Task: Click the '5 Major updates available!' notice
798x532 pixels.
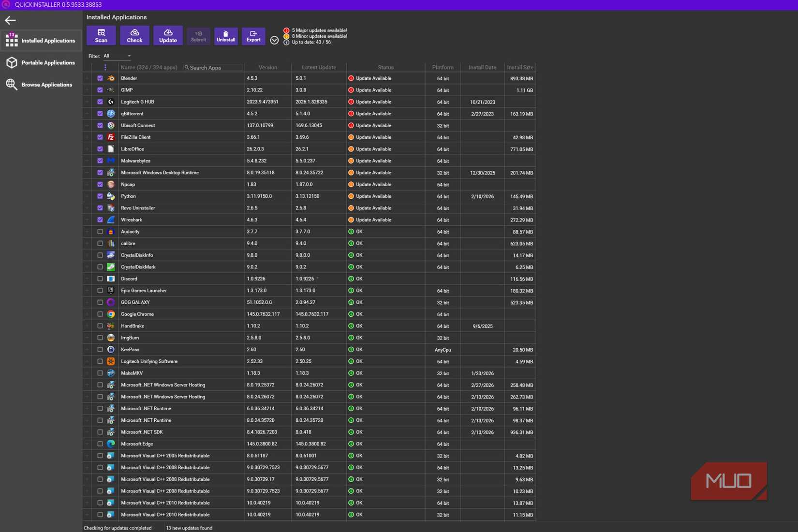Action: pyautogui.click(x=319, y=30)
